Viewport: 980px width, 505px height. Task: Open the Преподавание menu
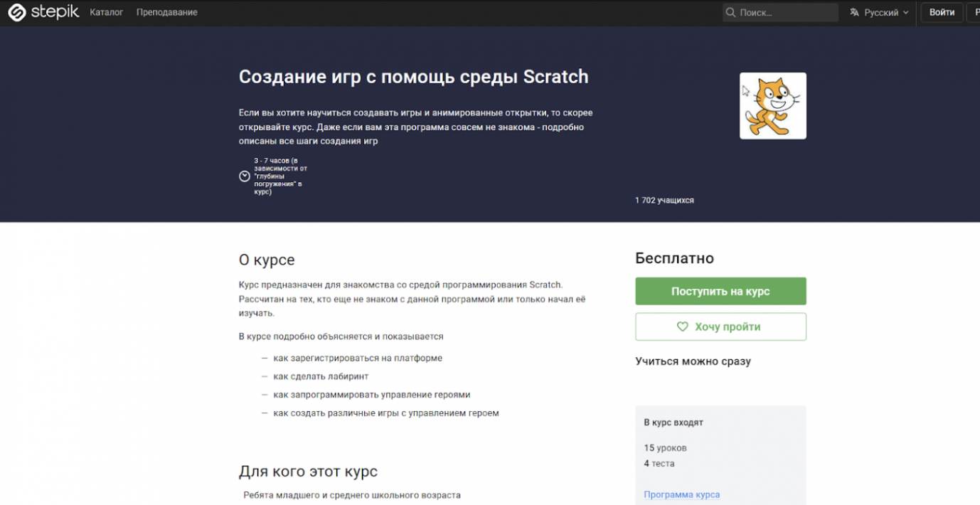point(167,13)
